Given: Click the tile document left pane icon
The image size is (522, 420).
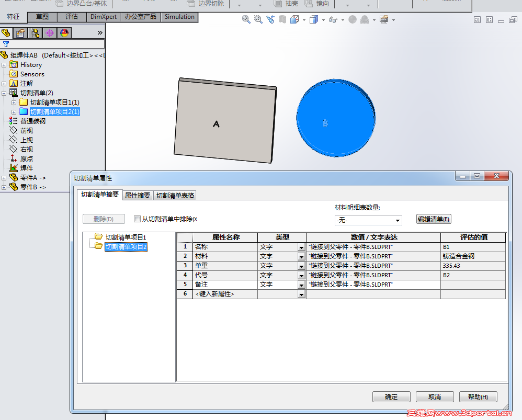Looking at the screenshot, I should pos(477,20).
